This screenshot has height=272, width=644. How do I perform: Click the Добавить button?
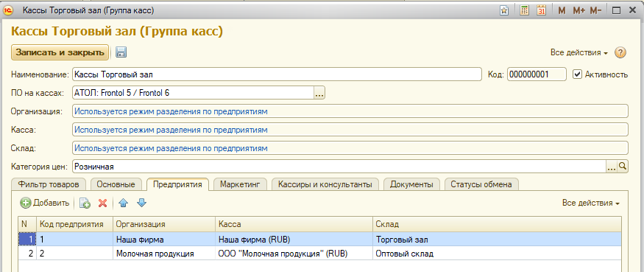click(45, 203)
